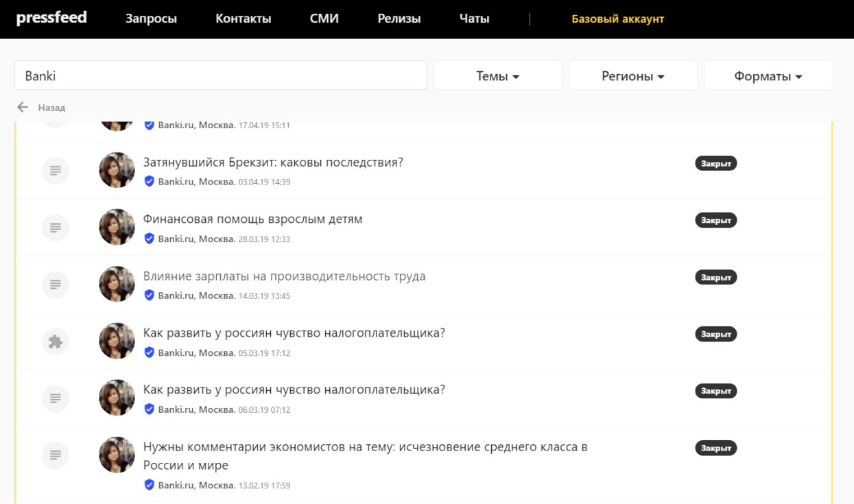Open the СМИ menu item
This screenshot has width=854, height=504.
coord(324,19)
